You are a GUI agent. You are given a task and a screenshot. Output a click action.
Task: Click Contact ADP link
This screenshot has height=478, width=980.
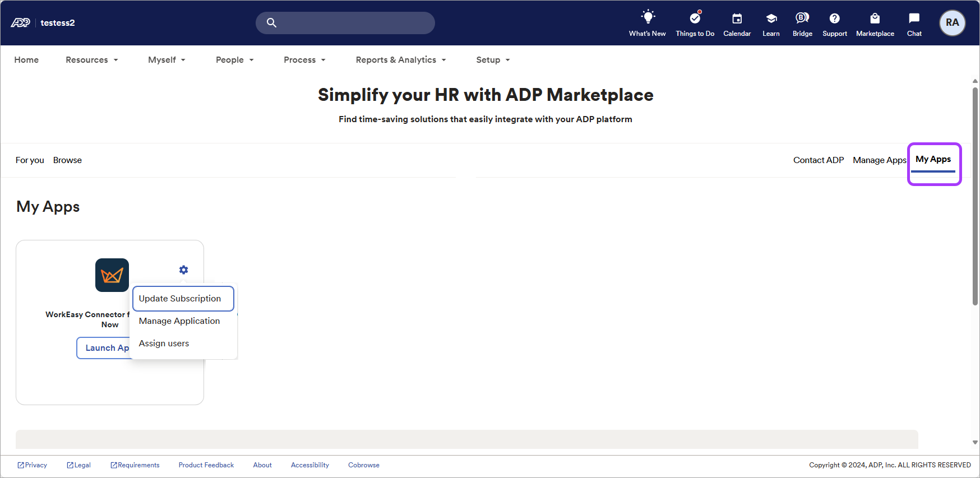(819, 160)
